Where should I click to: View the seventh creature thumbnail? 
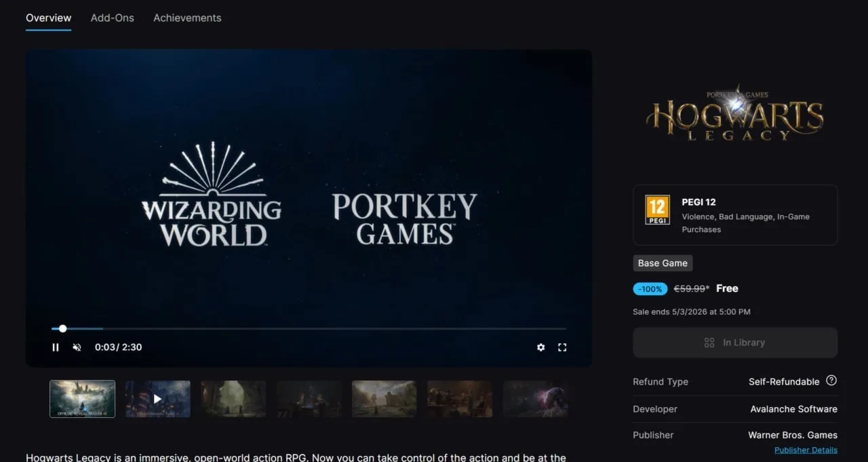pos(535,399)
